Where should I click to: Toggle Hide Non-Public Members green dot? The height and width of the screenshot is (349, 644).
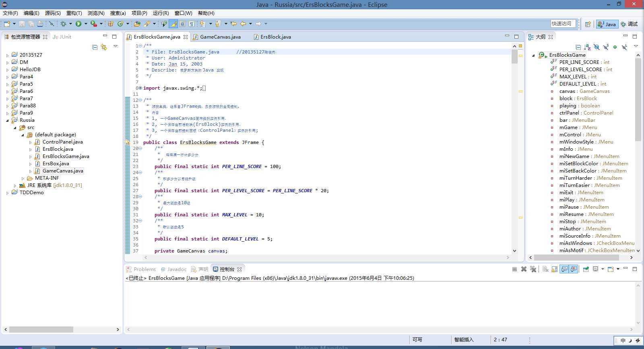[615, 47]
